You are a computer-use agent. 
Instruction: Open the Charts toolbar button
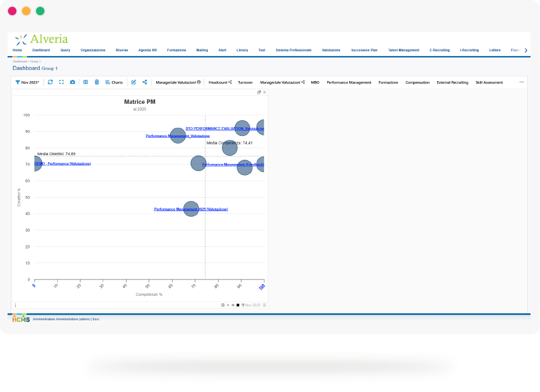click(114, 82)
